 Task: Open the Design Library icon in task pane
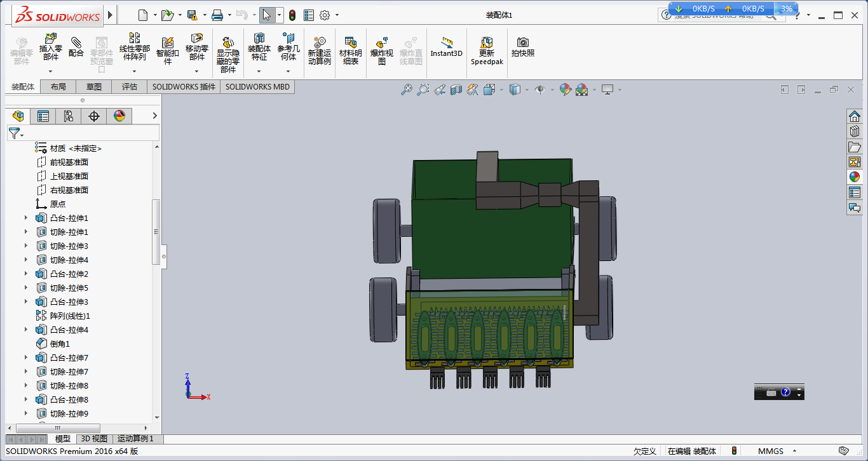[855, 131]
